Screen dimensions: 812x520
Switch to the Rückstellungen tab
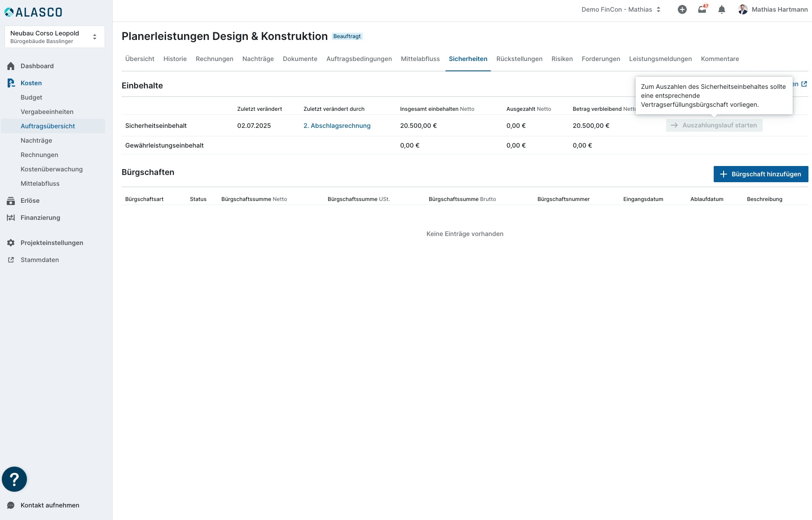[519, 59]
